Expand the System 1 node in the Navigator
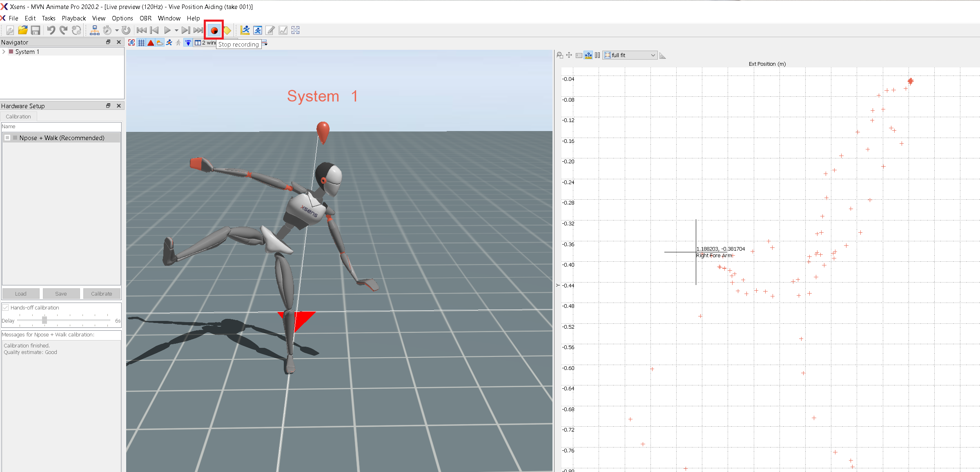Image resolution: width=980 pixels, height=472 pixels. tap(4, 51)
